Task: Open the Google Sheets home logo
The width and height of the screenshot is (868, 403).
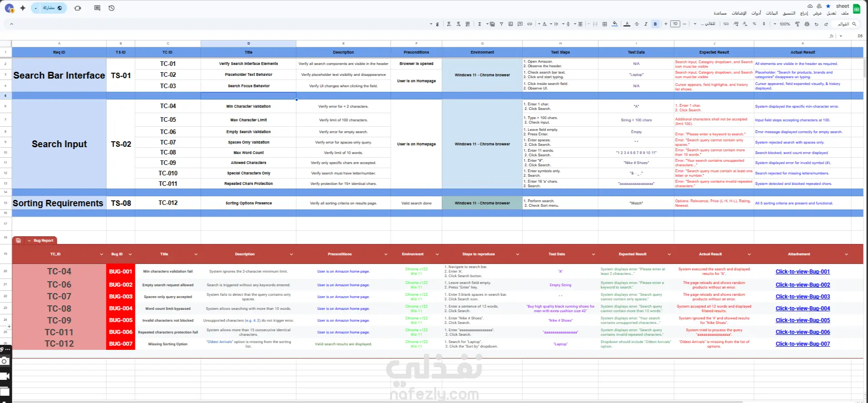Action: coord(857,9)
